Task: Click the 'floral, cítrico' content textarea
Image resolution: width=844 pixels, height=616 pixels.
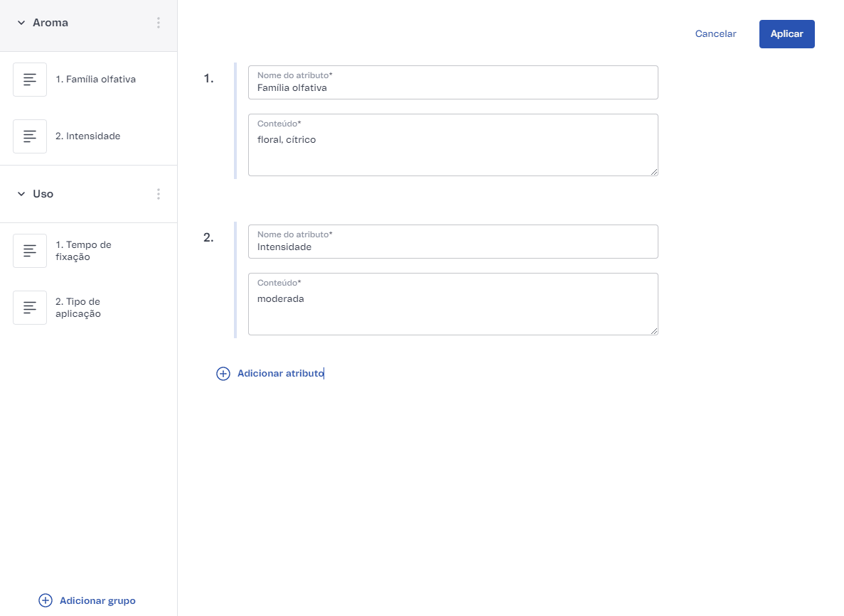Action: click(x=453, y=149)
